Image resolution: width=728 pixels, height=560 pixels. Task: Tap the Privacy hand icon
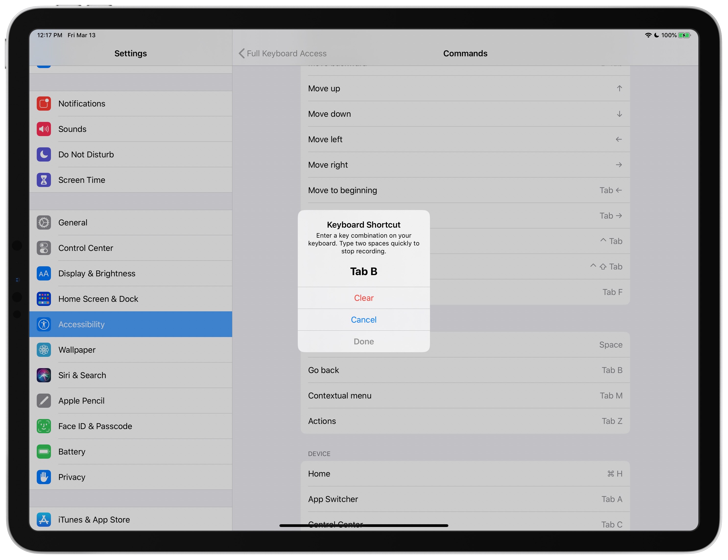44,477
